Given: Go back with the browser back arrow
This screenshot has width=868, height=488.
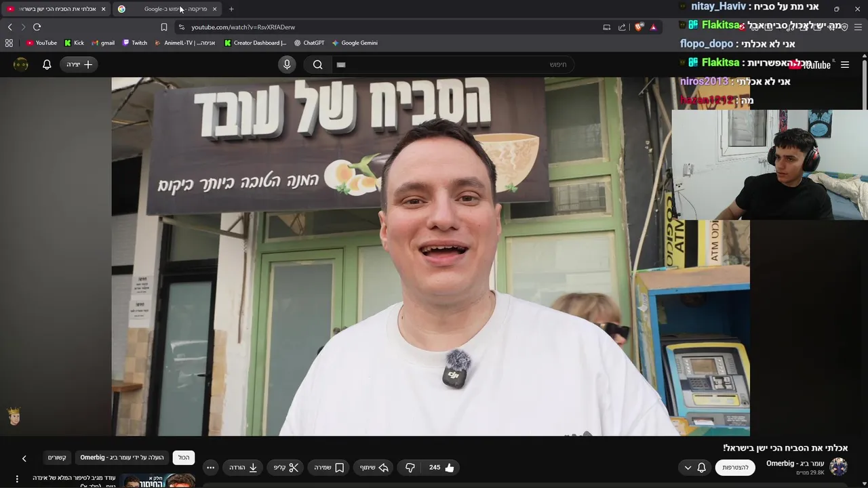Looking at the screenshot, I should tap(9, 27).
